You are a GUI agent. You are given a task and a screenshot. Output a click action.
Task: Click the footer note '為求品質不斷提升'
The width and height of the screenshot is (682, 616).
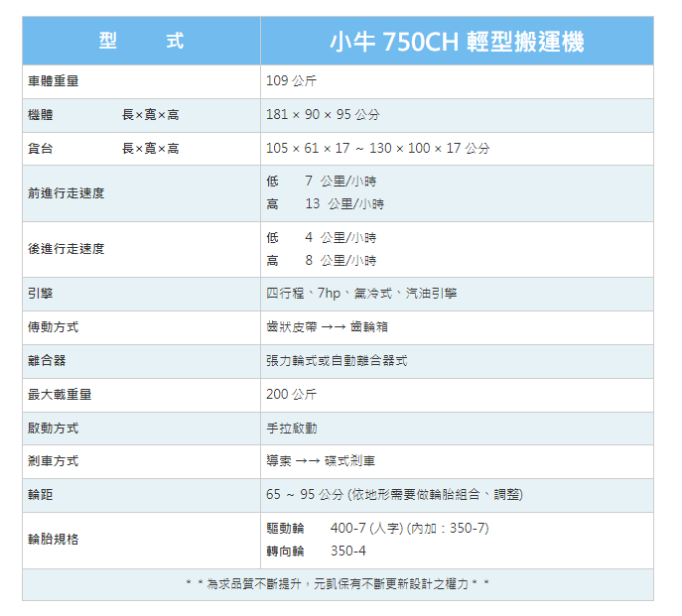pyautogui.click(x=253, y=584)
